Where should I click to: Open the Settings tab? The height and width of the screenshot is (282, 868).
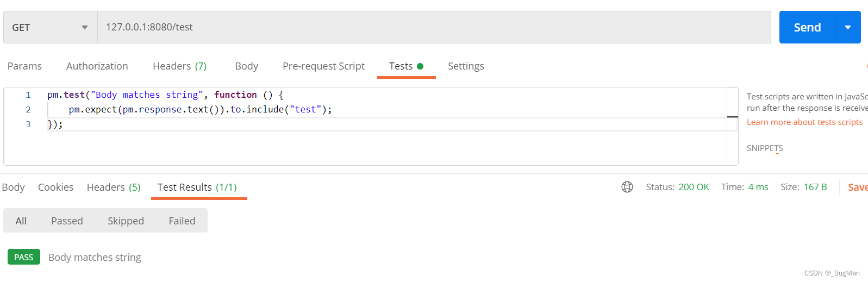coord(466,66)
